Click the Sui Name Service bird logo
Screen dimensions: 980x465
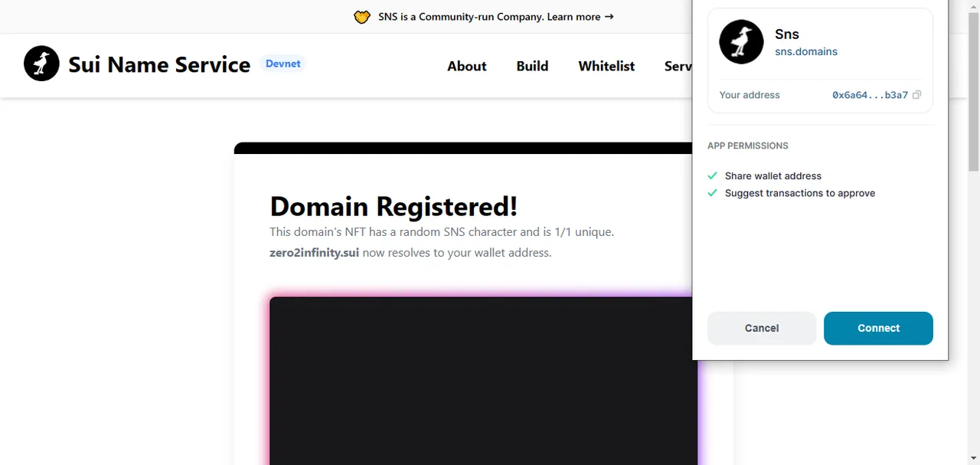click(x=41, y=64)
